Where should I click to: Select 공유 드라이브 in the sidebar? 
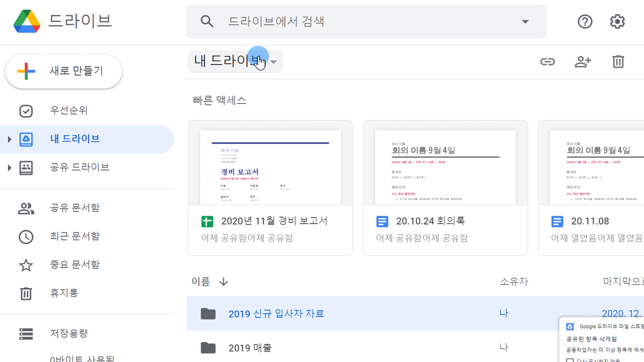[79, 167]
